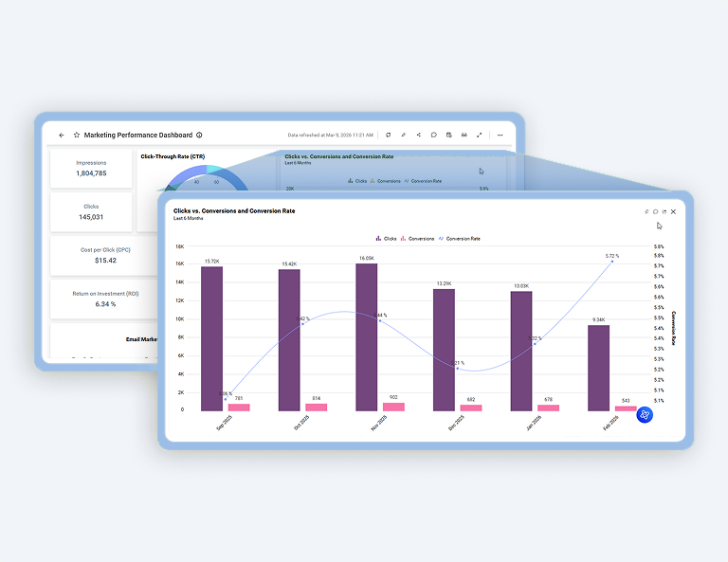Select the Clicks 145,031 card
Screen dimensions: 728x562
point(91,212)
